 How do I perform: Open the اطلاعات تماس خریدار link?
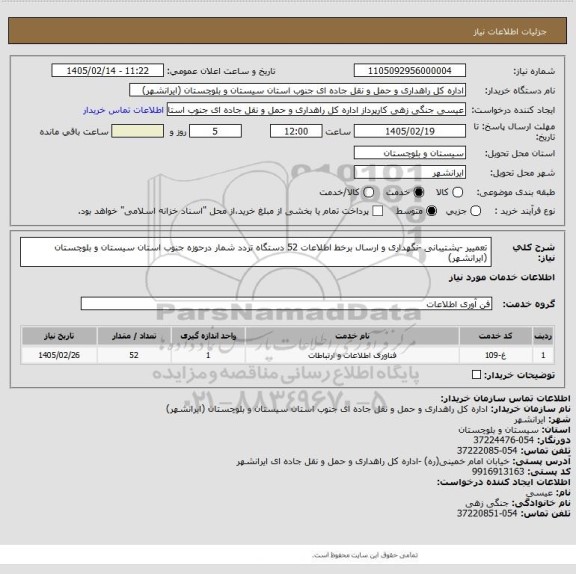click(123, 110)
